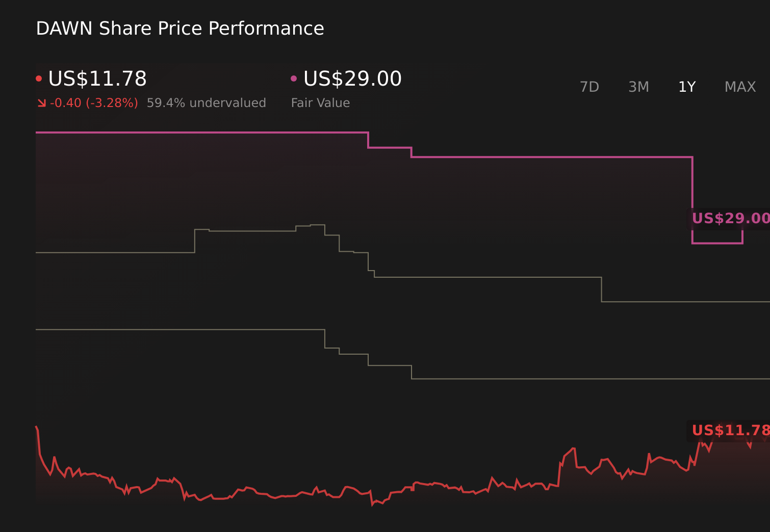
Task: Open the 7D time range view
Action: pyautogui.click(x=589, y=87)
